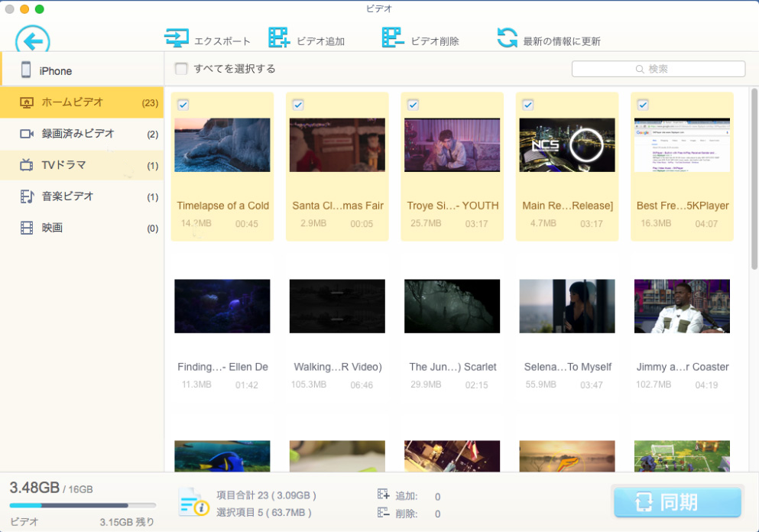This screenshot has height=532, width=759.
Task: Toggle the すべてを選択する select-all checkbox
Action: pyautogui.click(x=181, y=69)
